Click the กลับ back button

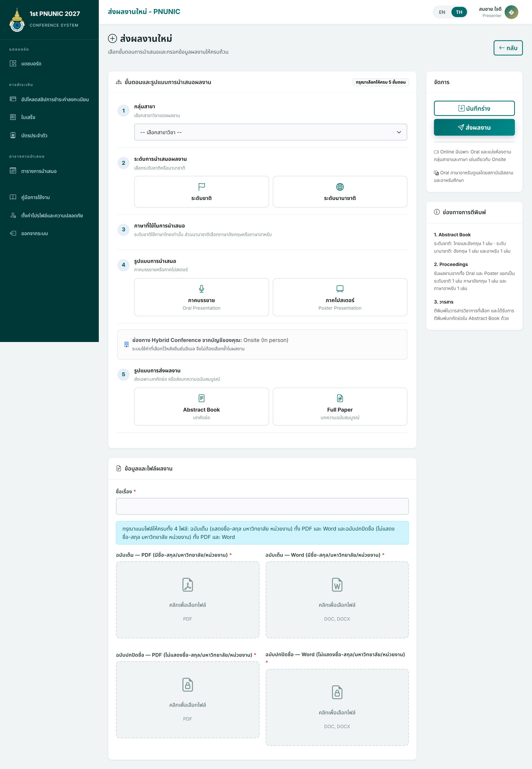[x=508, y=48]
